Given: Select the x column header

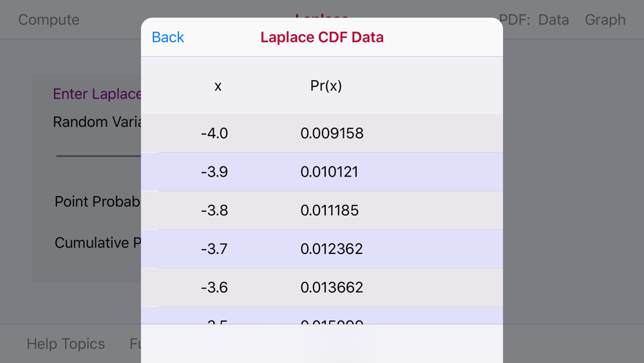Looking at the screenshot, I should 218,86.
